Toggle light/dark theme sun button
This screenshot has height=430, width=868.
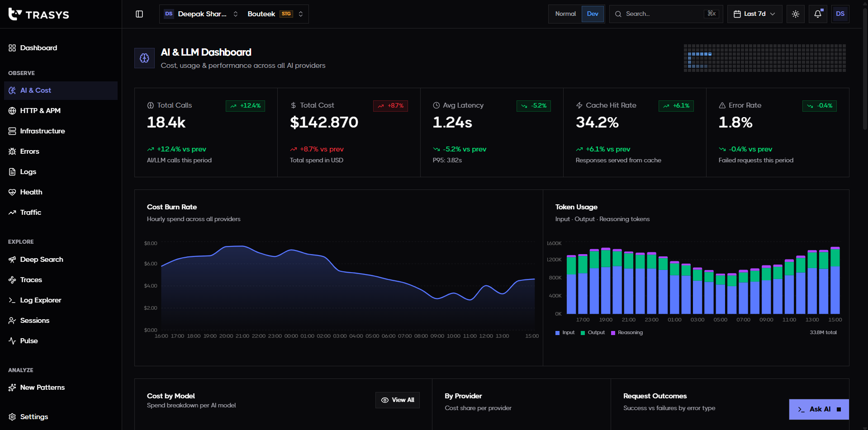coord(796,14)
